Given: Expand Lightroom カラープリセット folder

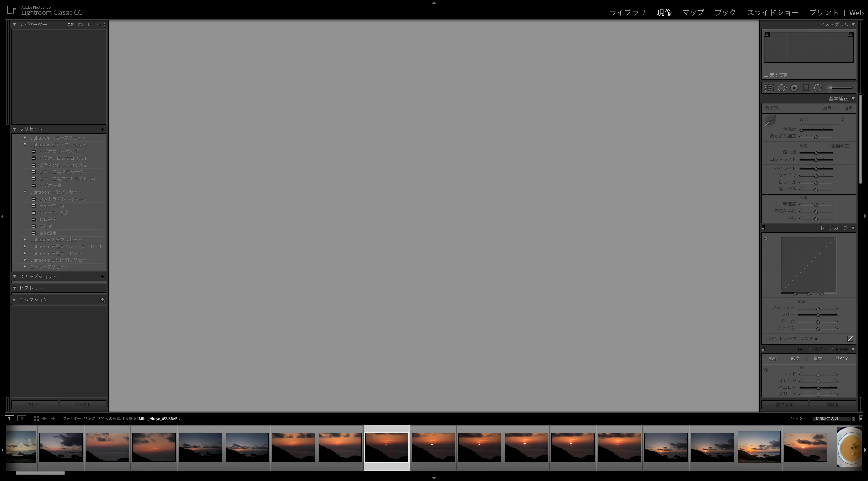Looking at the screenshot, I should coord(25,138).
